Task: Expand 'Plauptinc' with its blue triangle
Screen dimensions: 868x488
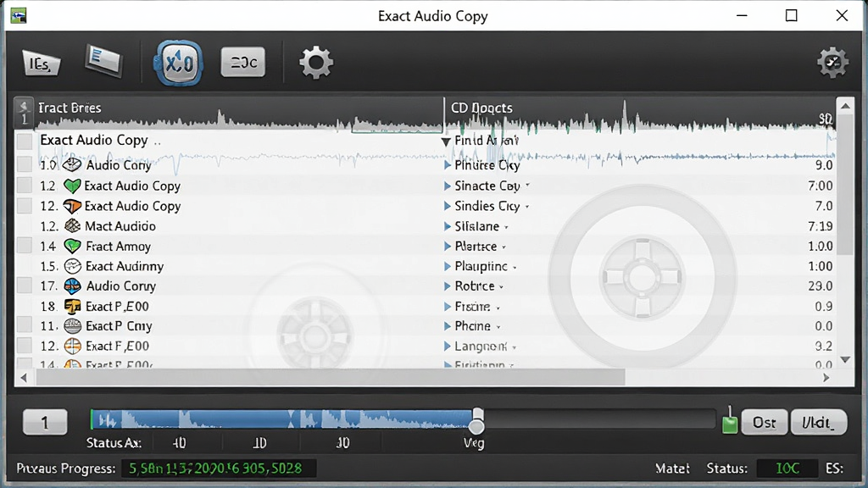Action: pos(448,266)
